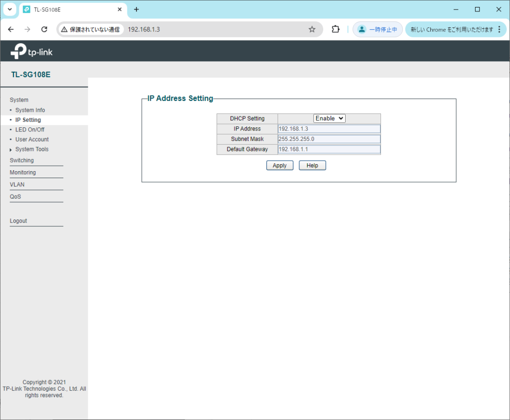
Task: Go to LED On/Off page
Action: tap(30, 130)
